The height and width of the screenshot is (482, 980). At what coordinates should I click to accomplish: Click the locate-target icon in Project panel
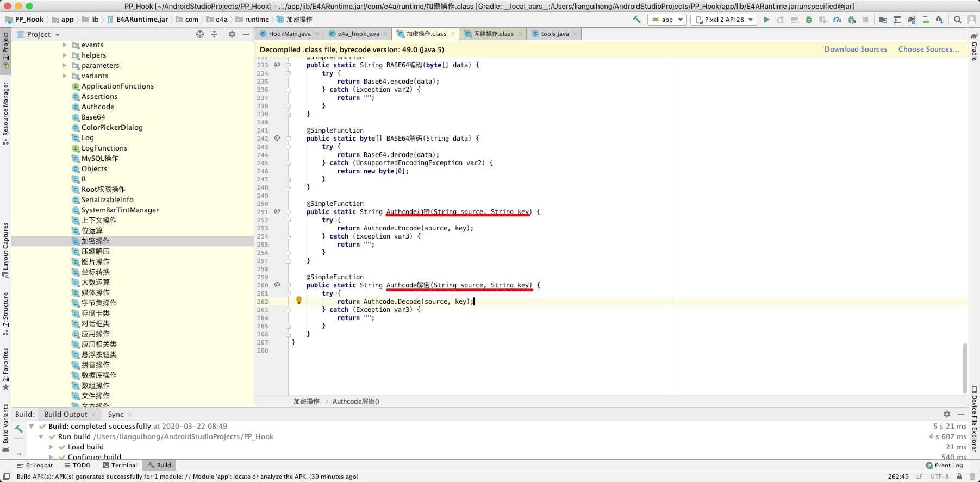(x=200, y=34)
